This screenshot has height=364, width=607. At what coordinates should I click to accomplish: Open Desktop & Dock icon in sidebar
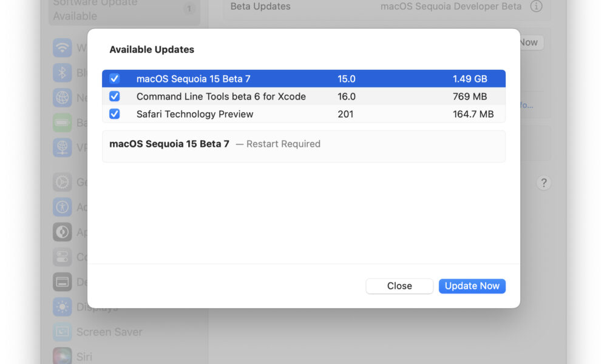(x=63, y=282)
